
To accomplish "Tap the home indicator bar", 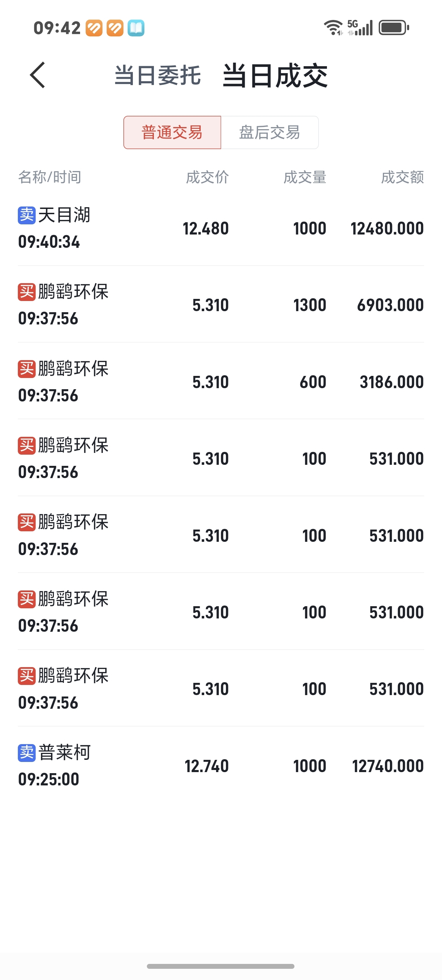I will pyautogui.click(x=220, y=966).
